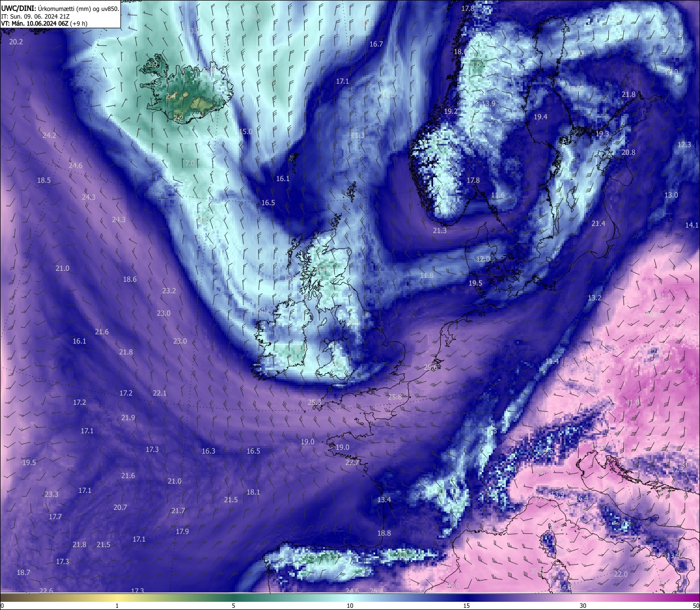
Task: Click the 30 tick on the color scale
Action: pyautogui.click(x=583, y=606)
